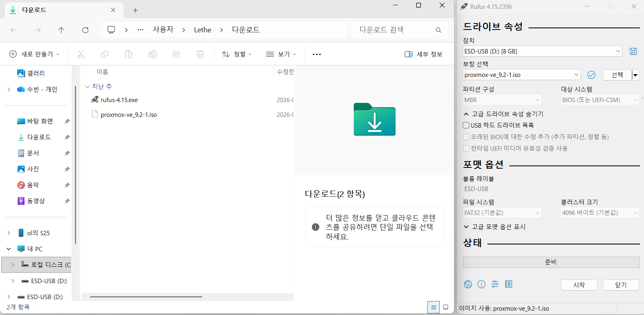Refresh the 다운로드 folder view
The height and width of the screenshot is (315, 644).
tap(85, 30)
